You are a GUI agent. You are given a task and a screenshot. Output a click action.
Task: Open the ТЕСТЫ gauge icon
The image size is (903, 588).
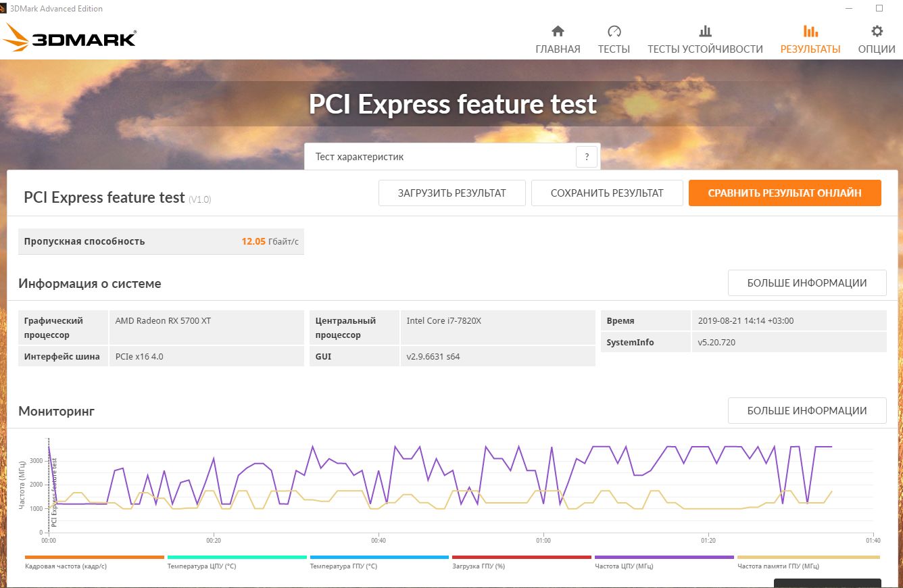click(614, 31)
